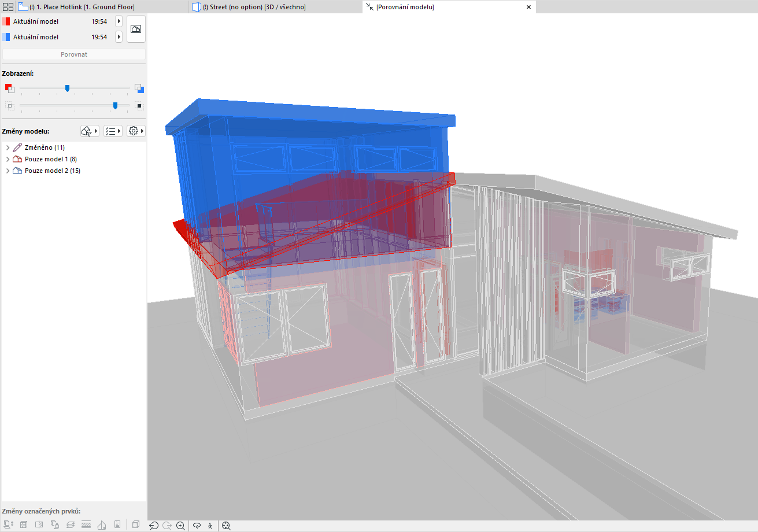Click the zoom in magnifier icon
The height and width of the screenshot is (532, 758).
coord(181,526)
